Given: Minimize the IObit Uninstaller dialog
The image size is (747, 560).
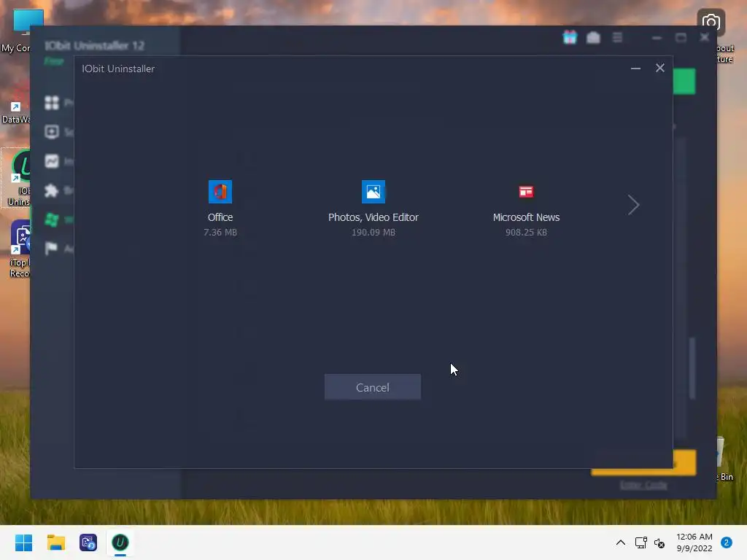Looking at the screenshot, I should 635,68.
